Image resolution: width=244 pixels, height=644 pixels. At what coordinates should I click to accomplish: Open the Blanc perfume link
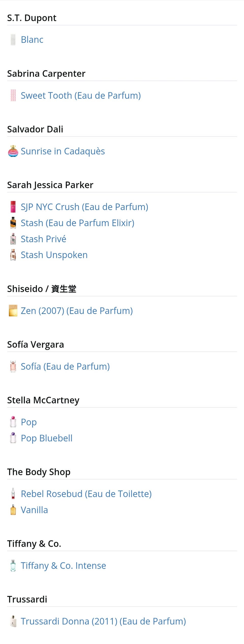point(32,40)
